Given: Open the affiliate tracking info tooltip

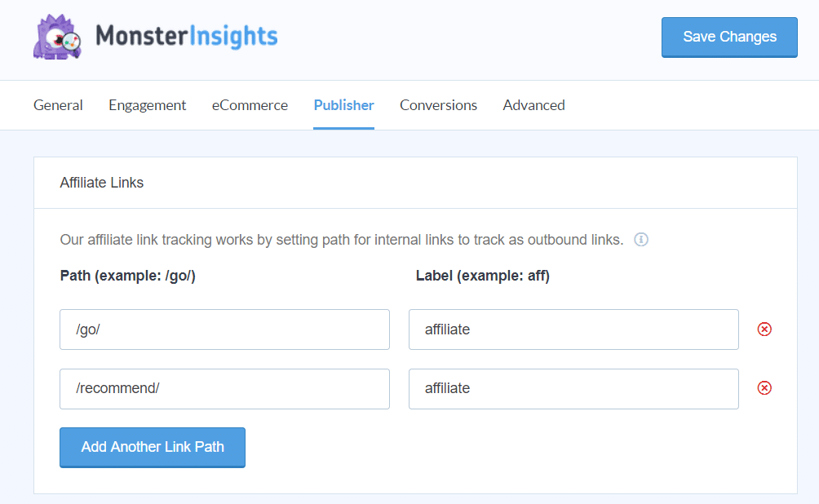Looking at the screenshot, I should tap(641, 240).
